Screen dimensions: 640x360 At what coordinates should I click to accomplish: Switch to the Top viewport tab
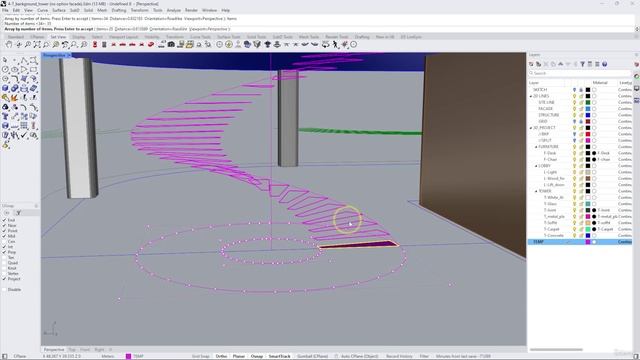(72, 350)
